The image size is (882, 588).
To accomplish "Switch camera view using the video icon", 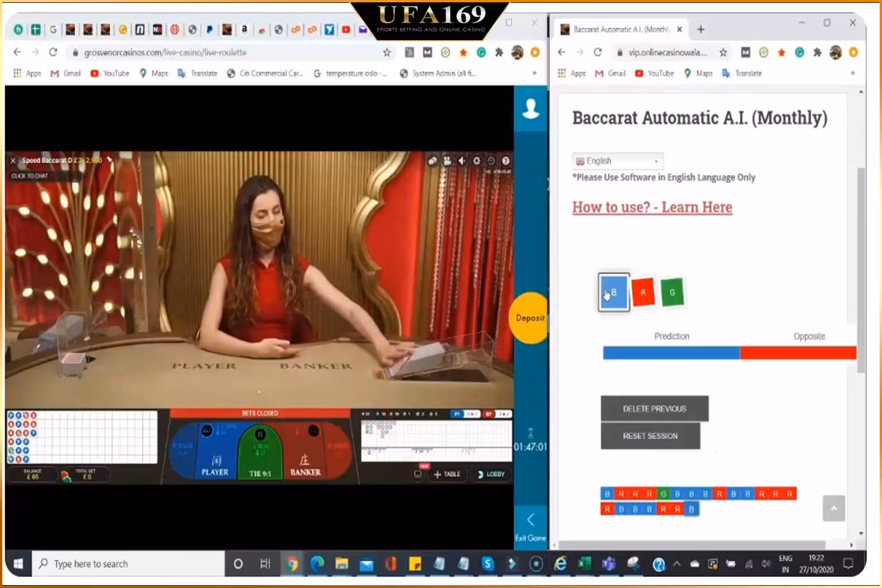I will click(446, 161).
